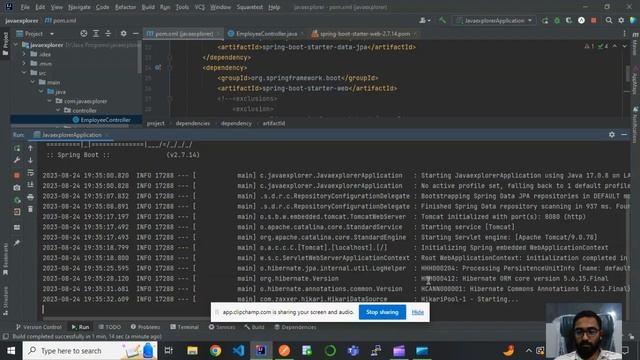The width and height of the screenshot is (640, 360).
Task: Rerun JavaexplorerApplication in the Run panel
Action: (x=17, y=149)
